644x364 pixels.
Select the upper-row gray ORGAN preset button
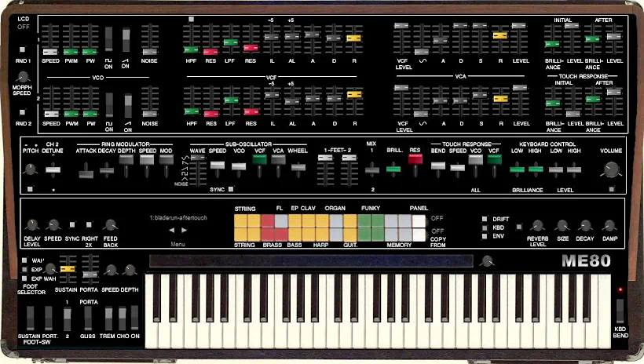[336, 220]
